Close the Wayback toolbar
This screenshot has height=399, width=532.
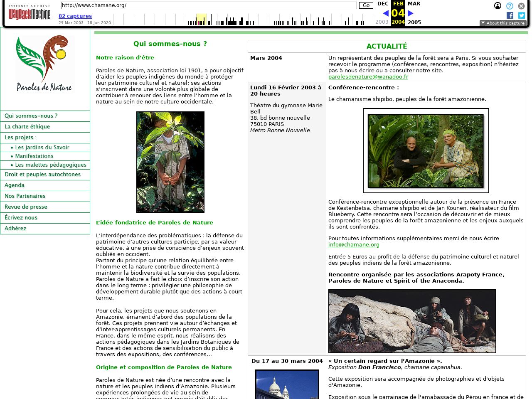(x=521, y=6)
